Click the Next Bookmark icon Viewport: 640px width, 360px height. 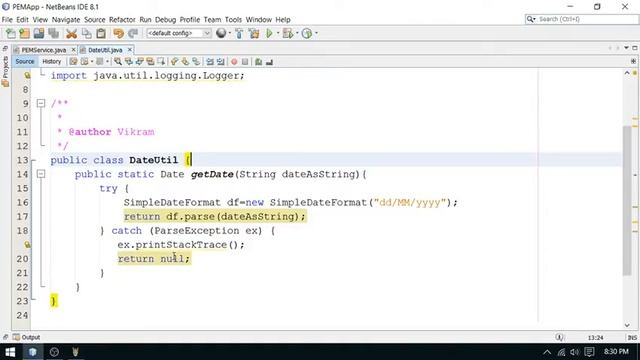tap(185, 62)
